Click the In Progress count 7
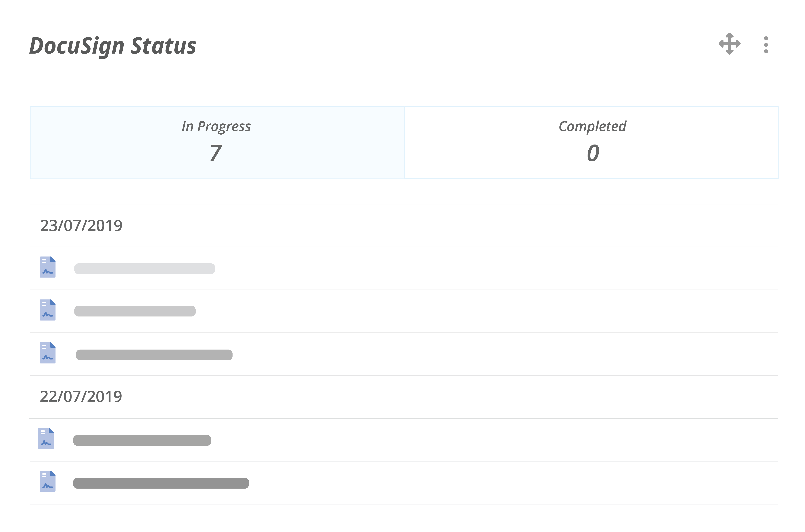The width and height of the screenshot is (805, 532). point(216,153)
